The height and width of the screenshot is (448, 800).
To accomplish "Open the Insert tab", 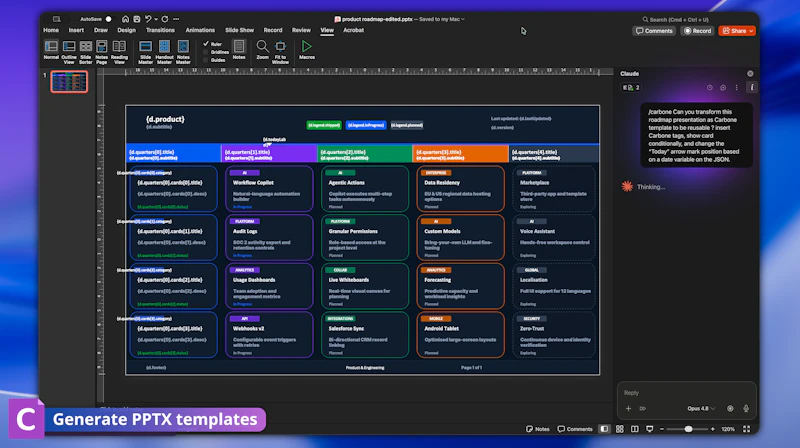I will 76,30.
